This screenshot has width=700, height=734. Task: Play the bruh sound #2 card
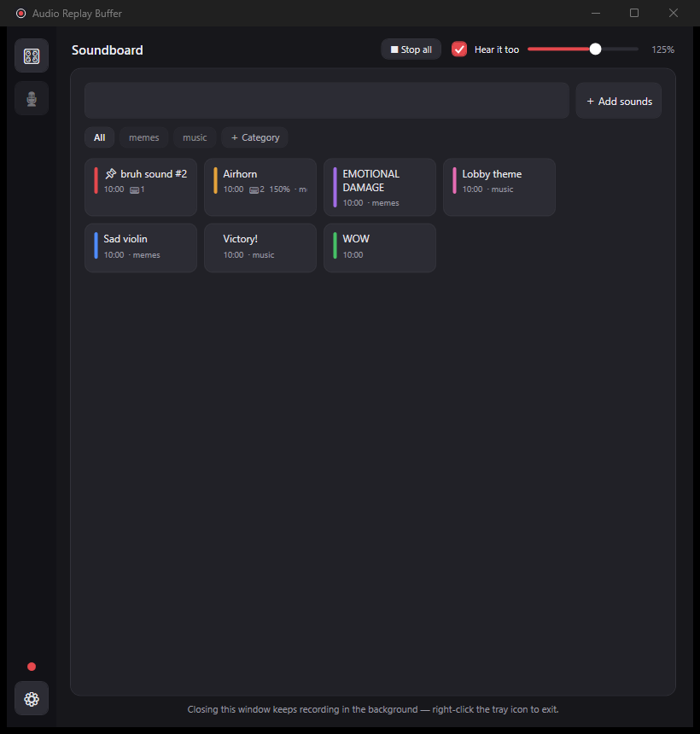[141, 187]
